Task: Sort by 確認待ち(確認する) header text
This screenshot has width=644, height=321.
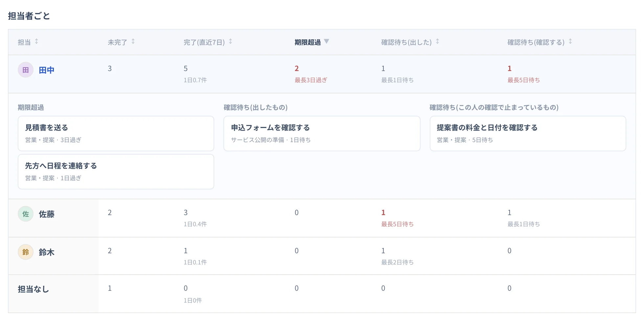Action: click(536, 42)
